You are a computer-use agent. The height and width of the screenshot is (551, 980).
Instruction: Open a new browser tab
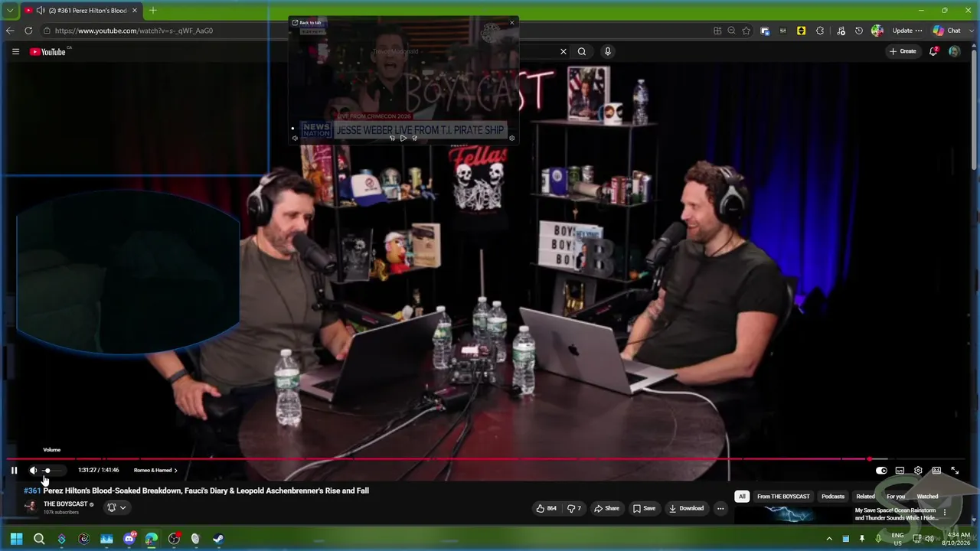pos(153,11)
